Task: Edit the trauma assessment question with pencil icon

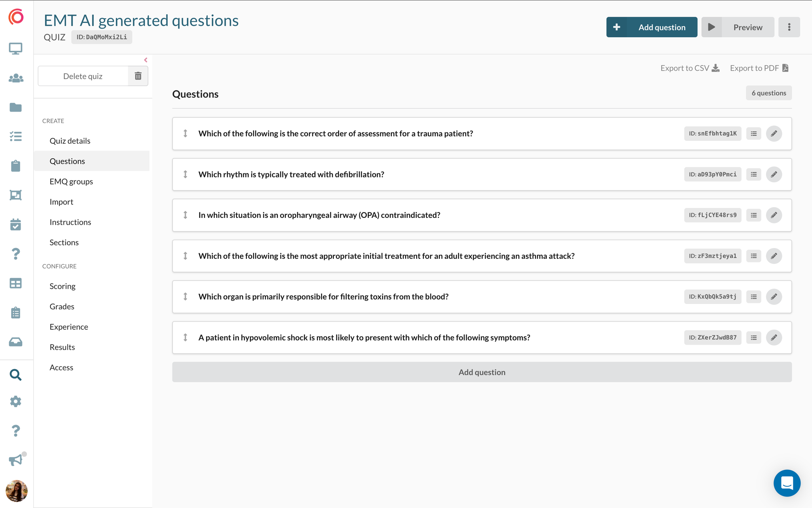Action: click(x=774, y=133)
